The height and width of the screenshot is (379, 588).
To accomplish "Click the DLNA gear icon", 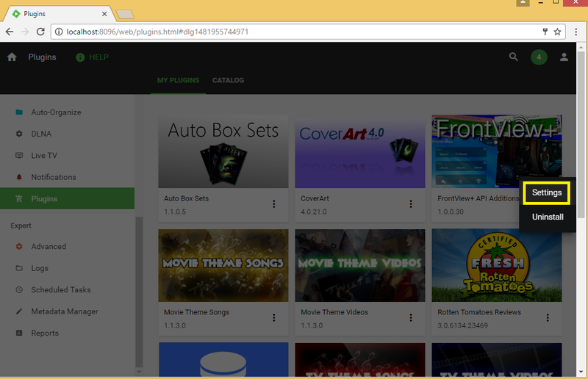I will click(19, 134).
